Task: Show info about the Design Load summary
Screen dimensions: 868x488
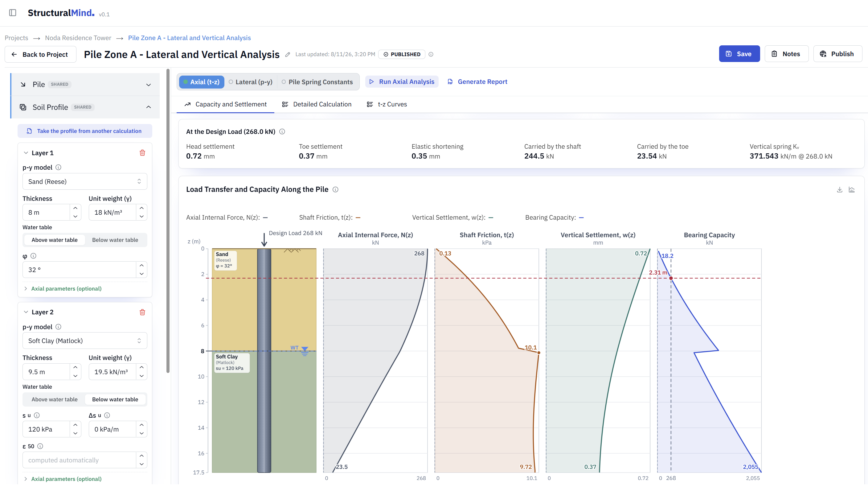Action: [x=282, y=131]
